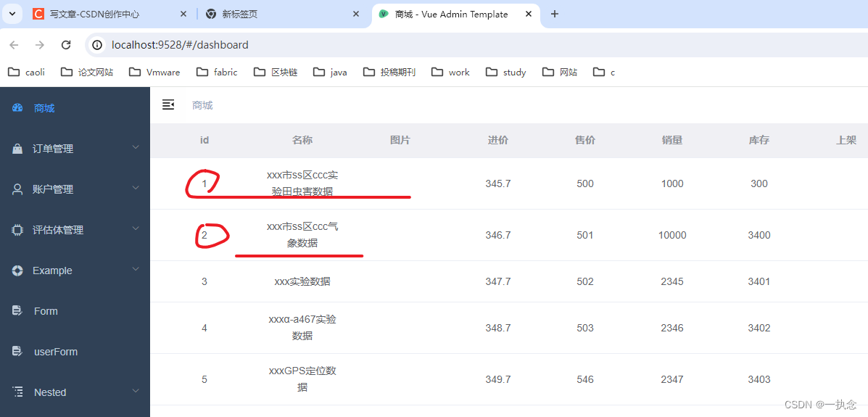Open the c bookmark folder

(604, 72)
